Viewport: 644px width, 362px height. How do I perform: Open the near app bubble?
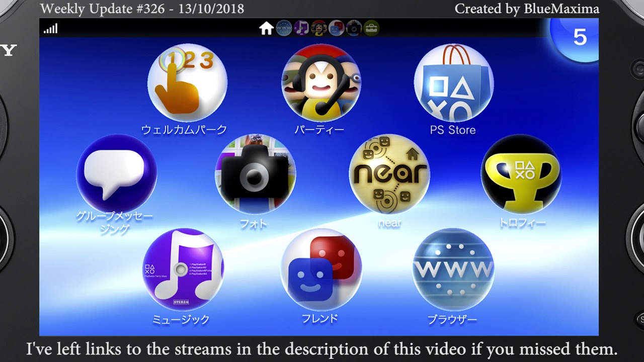[x=389, y=174]
